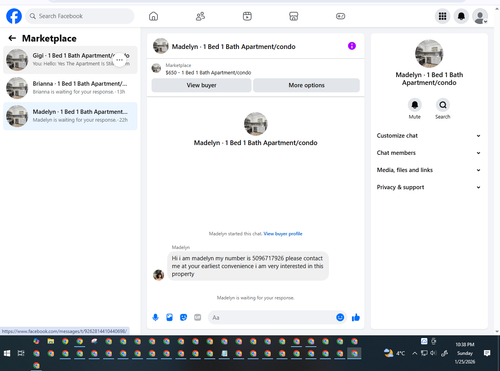Click the Search Facebook field

[80, 16]
